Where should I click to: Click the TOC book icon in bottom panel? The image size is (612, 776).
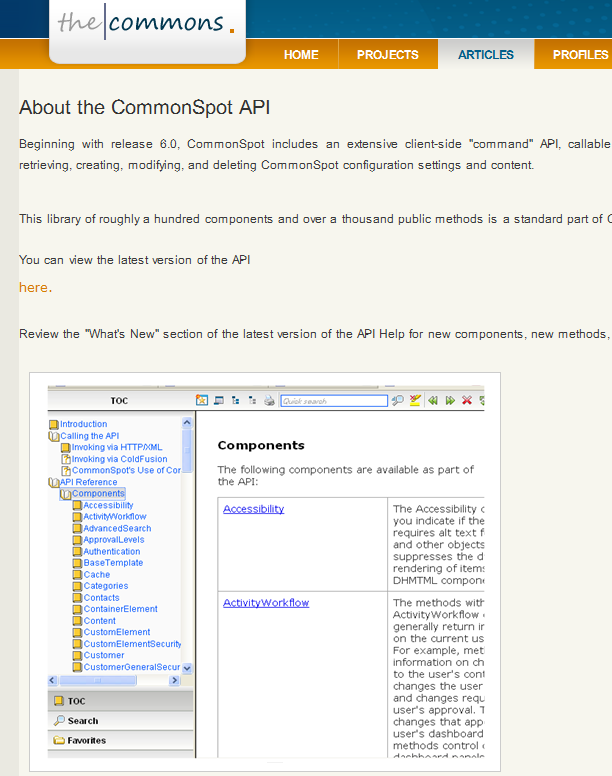pos(59,701)
